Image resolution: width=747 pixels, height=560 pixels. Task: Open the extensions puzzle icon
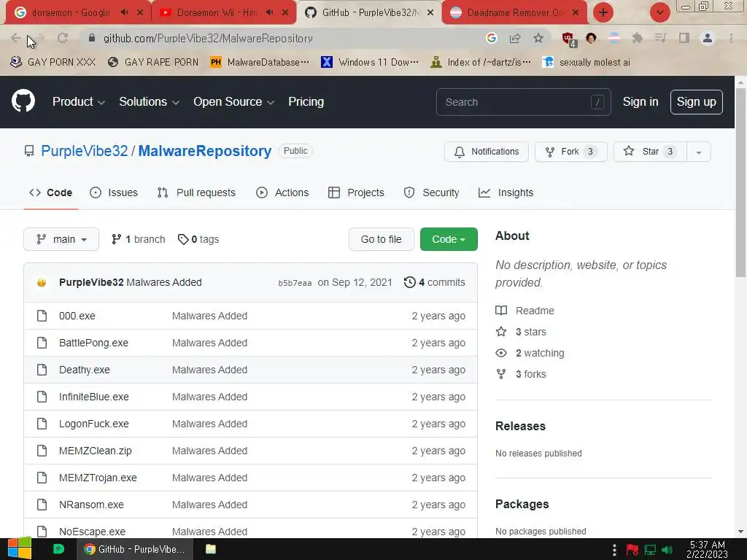tap(638, 38)
